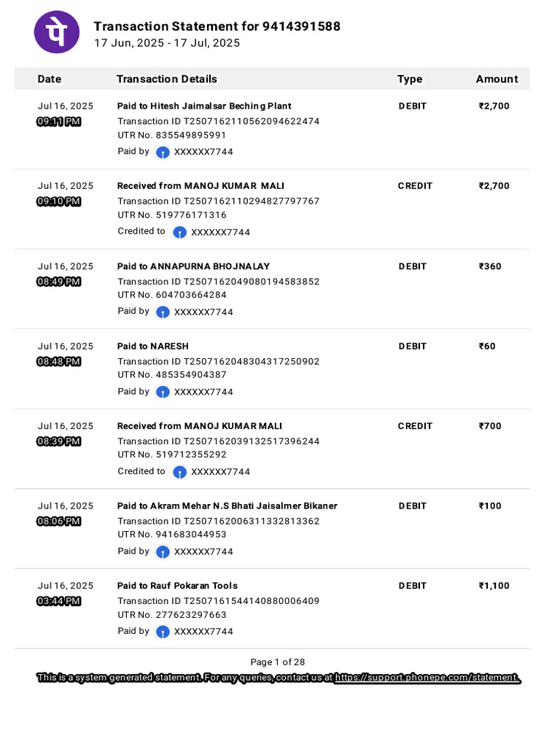Click the 09:10 PM timestamp
Viewport: 560px width, 747px height.
click(59, 201)
